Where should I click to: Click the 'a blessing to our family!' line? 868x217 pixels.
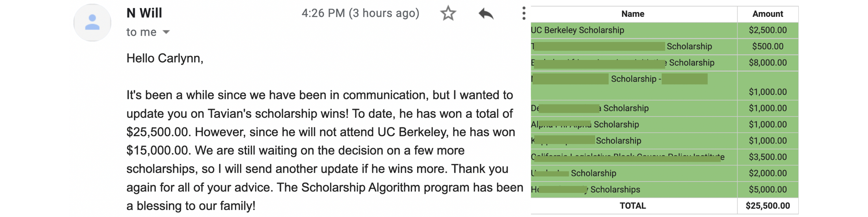click(191, 206)
